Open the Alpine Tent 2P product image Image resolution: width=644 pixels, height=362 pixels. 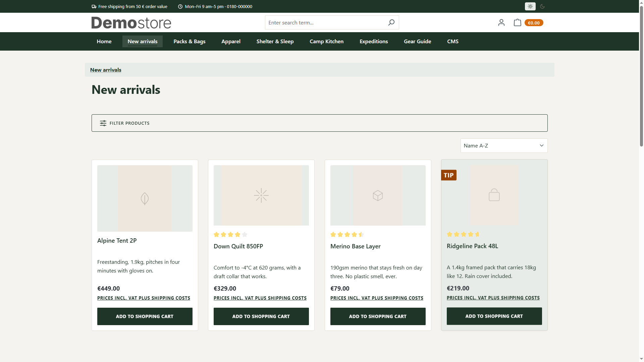(145, 198)
